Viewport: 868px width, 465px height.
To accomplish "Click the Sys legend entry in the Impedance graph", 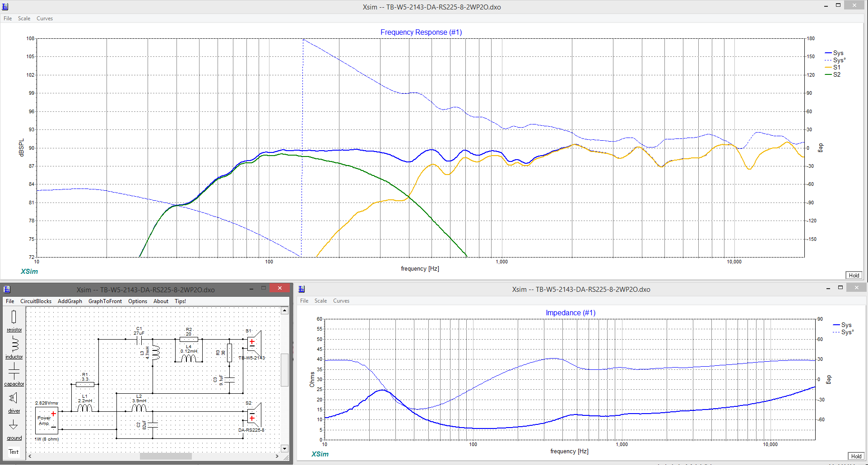I will point(842,325).
